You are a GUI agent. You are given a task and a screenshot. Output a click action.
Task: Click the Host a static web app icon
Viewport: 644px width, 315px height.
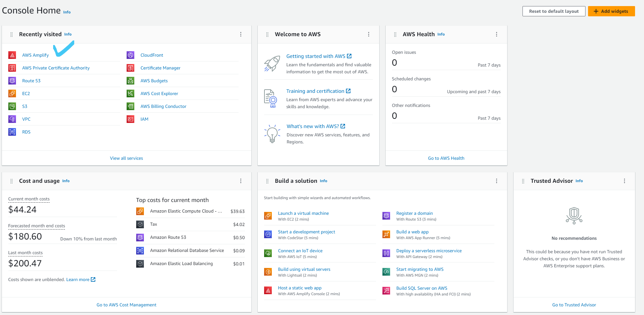coord(268,290)
